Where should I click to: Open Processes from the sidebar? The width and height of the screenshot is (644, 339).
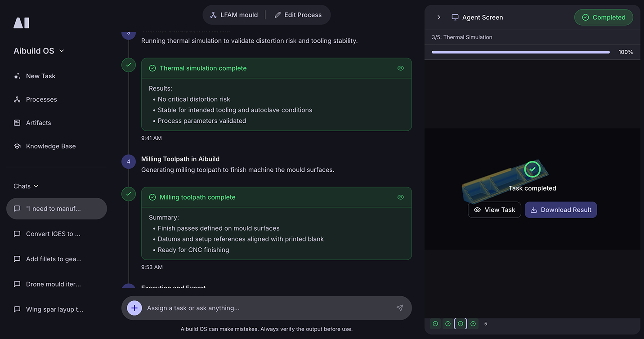coord(41,99)
